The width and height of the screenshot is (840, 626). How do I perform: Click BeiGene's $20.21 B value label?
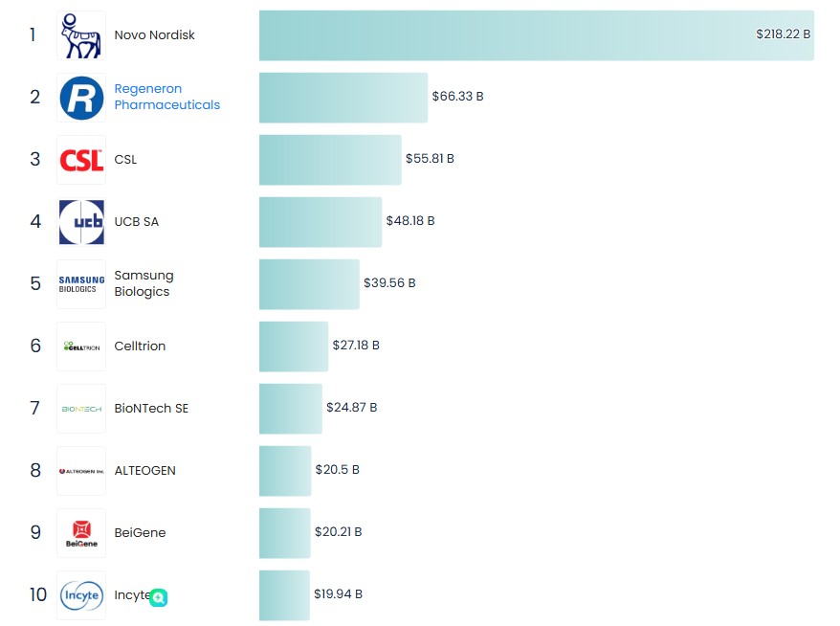[338, 532]
